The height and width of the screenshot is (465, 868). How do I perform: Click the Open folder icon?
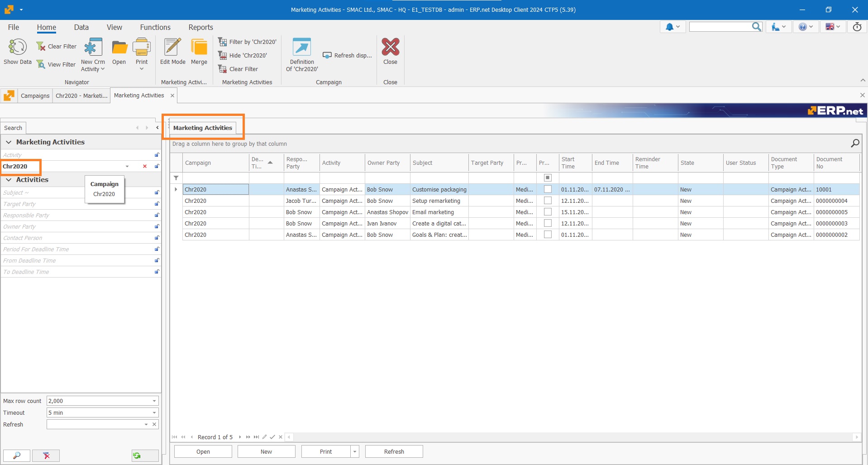(119, 48)
